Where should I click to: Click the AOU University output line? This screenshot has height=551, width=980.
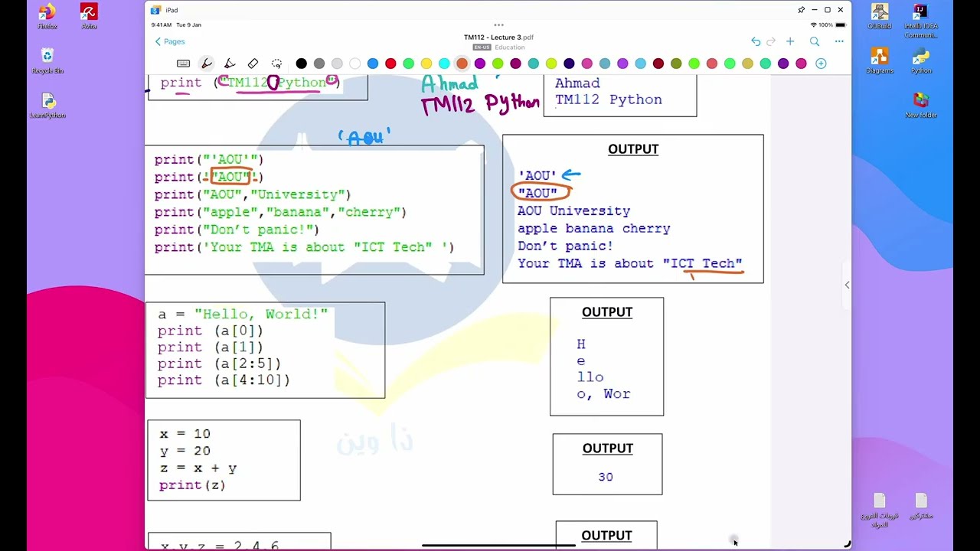coord(573,210)
